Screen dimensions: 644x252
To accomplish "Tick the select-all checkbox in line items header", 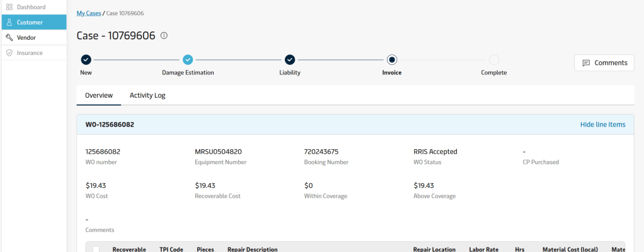I will point(96,249).
